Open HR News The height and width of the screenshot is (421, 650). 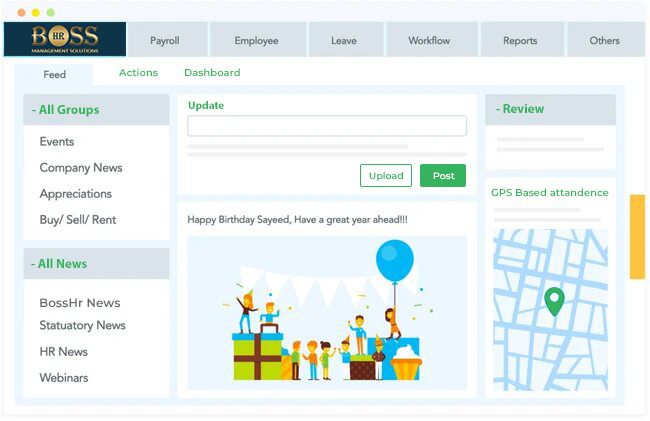click(x=63, y=352)
